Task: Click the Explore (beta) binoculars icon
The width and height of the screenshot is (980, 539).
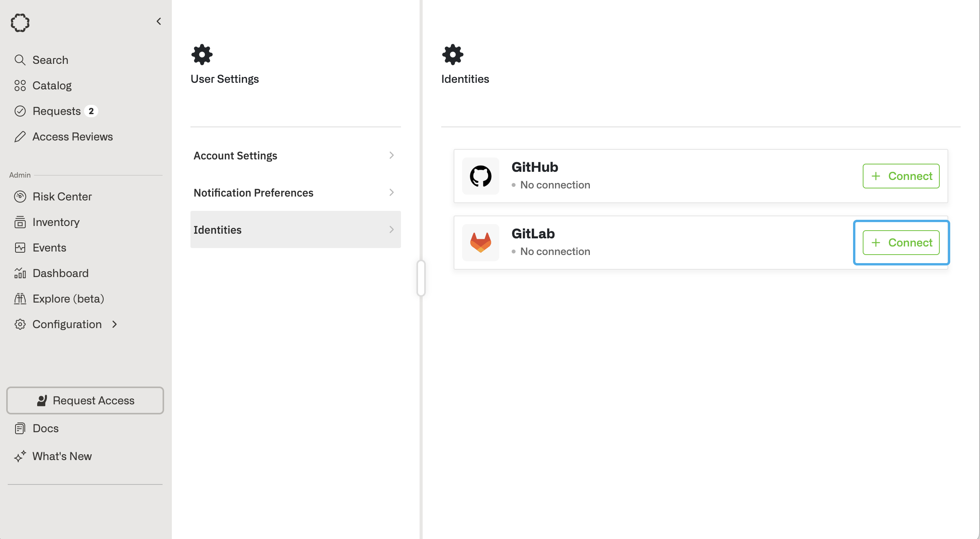Action: click(x=20, y=299)
